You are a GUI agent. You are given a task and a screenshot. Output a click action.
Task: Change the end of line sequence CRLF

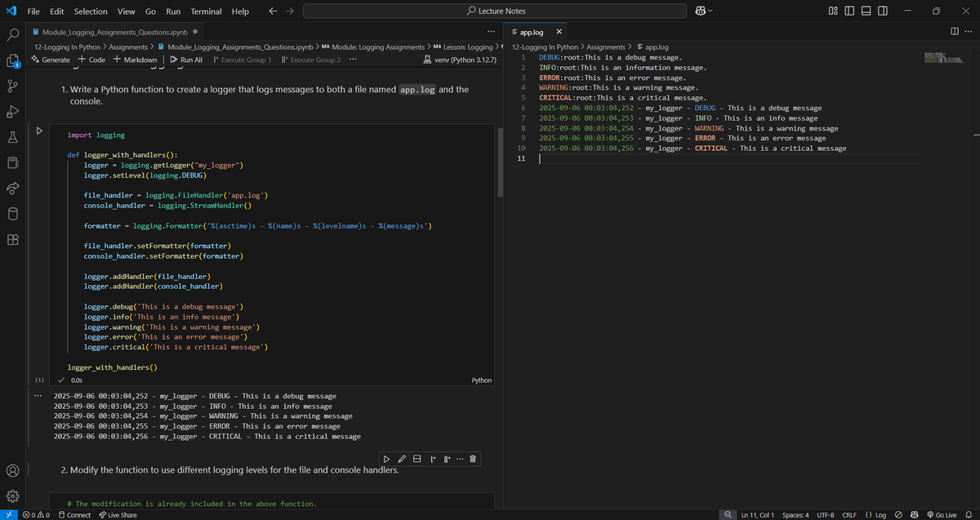coord(849,515)
